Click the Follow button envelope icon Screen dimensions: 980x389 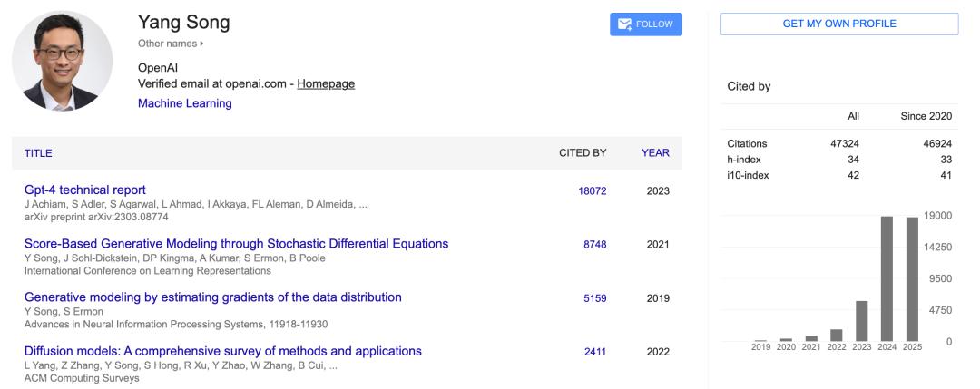coord(625,24)
